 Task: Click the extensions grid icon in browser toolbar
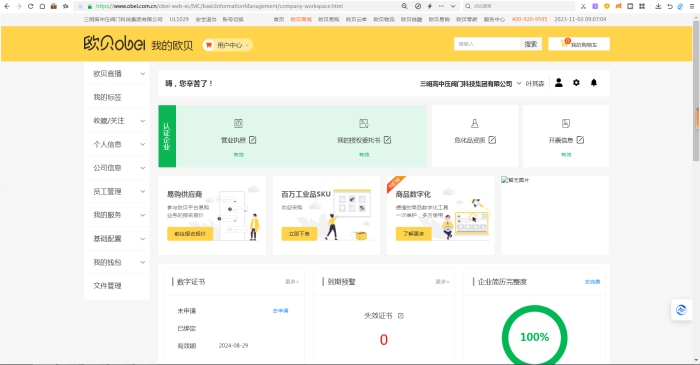click(642, 6)
